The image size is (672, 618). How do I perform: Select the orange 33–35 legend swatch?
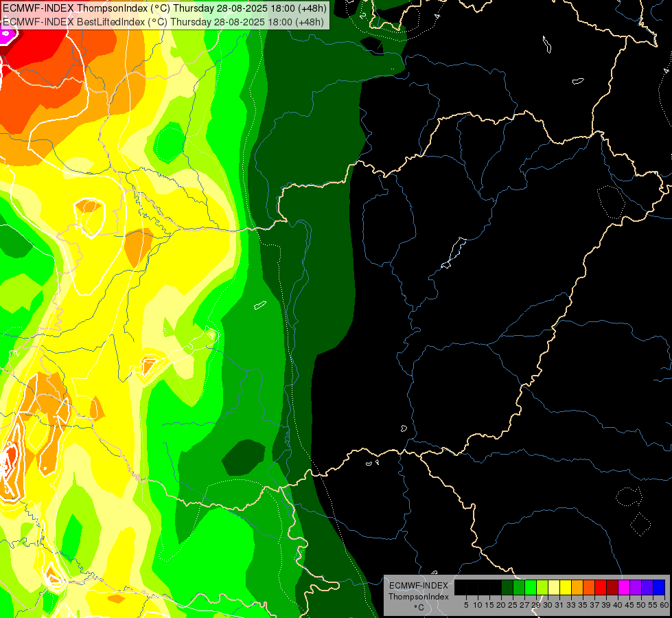577,587
